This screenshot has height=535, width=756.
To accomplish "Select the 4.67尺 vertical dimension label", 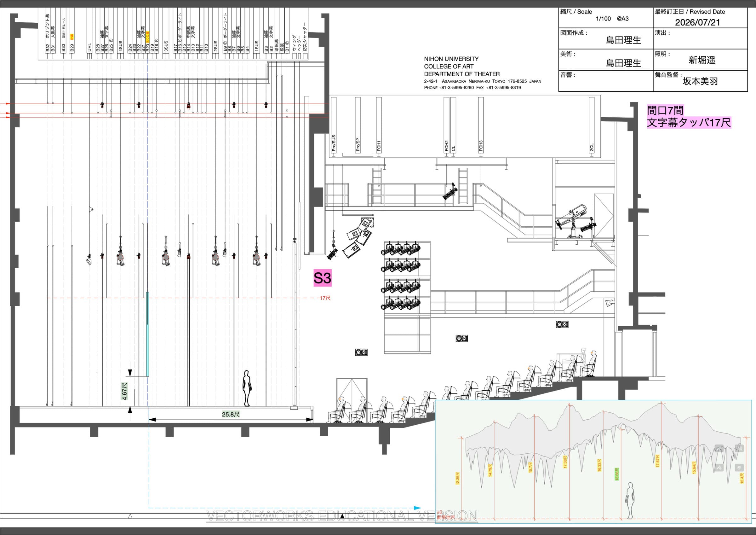I will (x=124, y=391).
